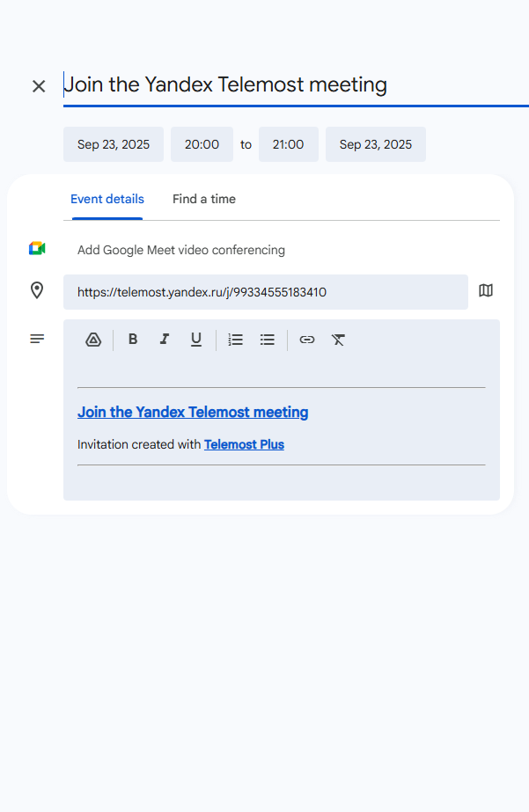Close the event editor with X
This screenshot has width=529, height=812.
pyautogui.click(x=39, y=86)
